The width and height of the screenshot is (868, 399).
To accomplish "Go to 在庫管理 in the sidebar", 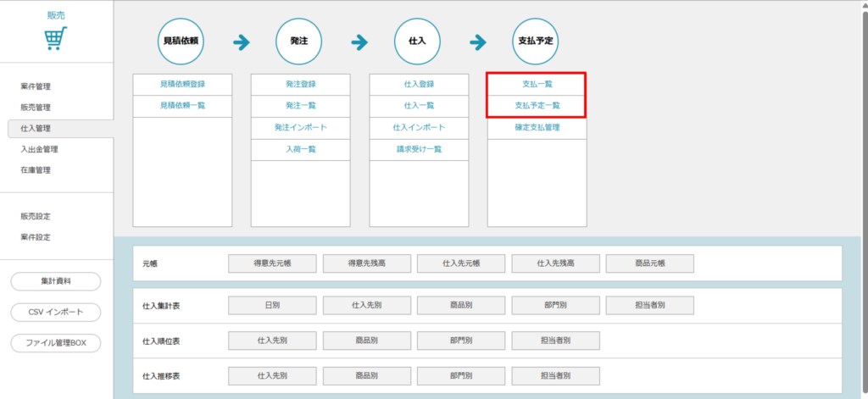I will 36,170.
